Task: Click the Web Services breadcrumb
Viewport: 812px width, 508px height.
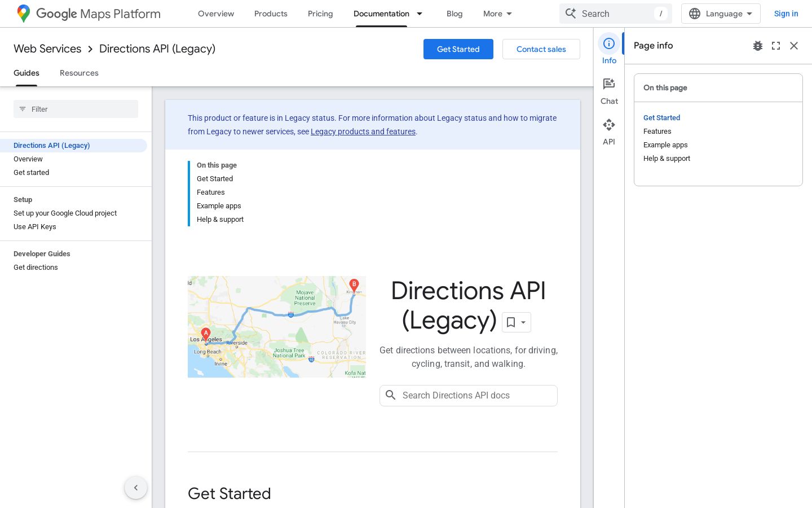Action: click(47, 49)
